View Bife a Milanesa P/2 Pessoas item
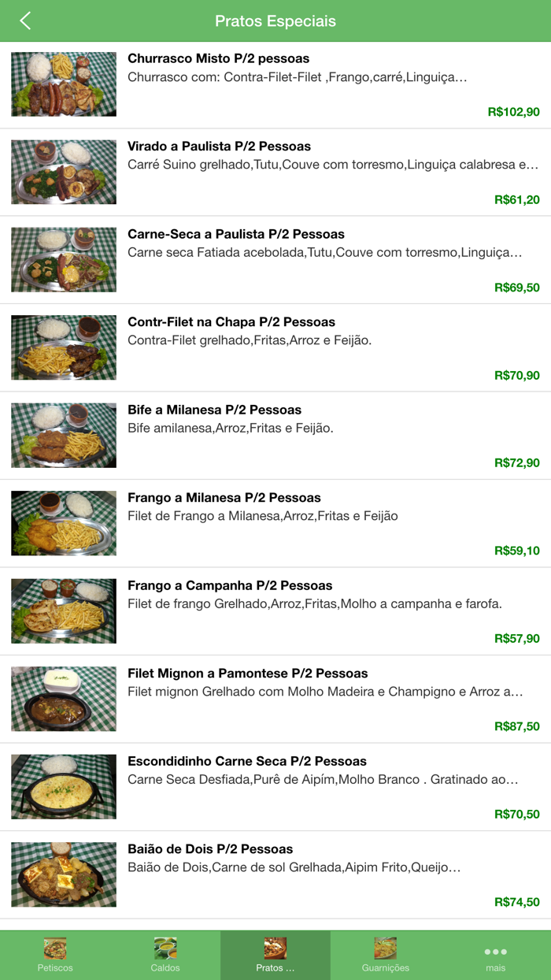The width and height of the screenshot is (551, 980). (275, 435)
